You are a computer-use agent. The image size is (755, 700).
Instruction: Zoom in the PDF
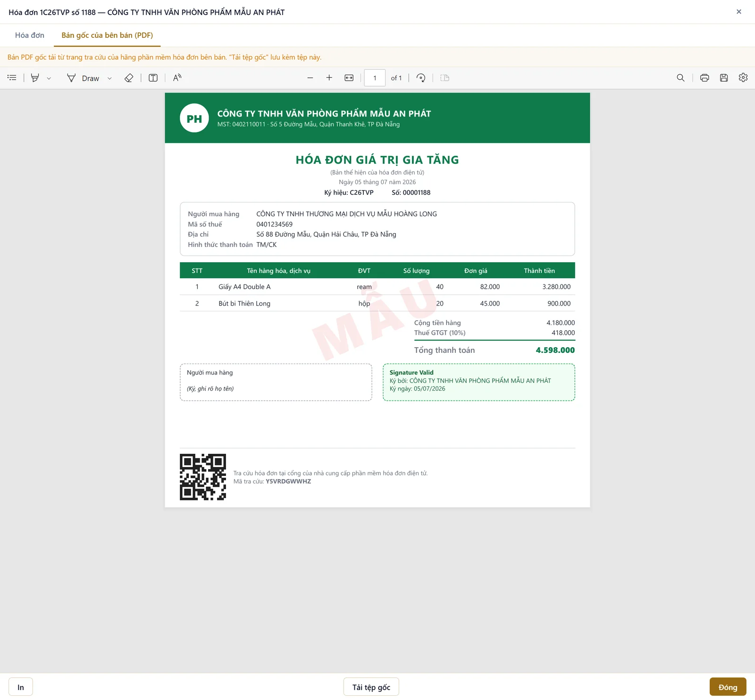tap(329, 78)
